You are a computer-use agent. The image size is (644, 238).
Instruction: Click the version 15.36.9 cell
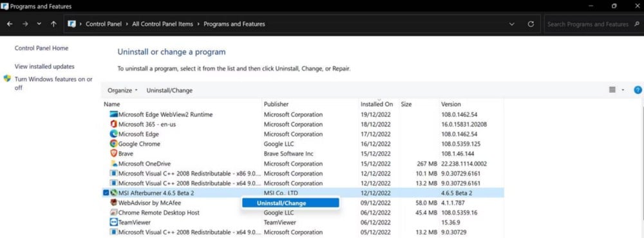[450, 223]
